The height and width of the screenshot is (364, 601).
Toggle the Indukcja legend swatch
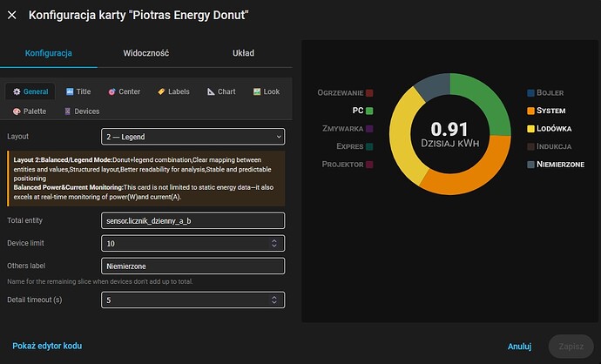click(530, 146)
